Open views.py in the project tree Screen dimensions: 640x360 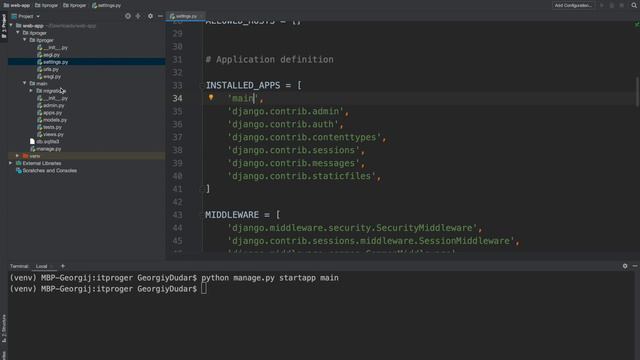pos(51,134)
